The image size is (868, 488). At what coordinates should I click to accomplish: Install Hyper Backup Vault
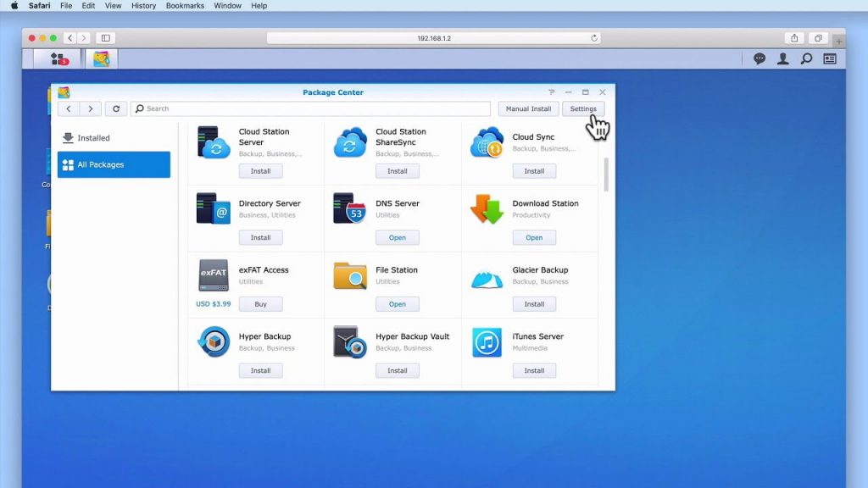pos(398,370)
